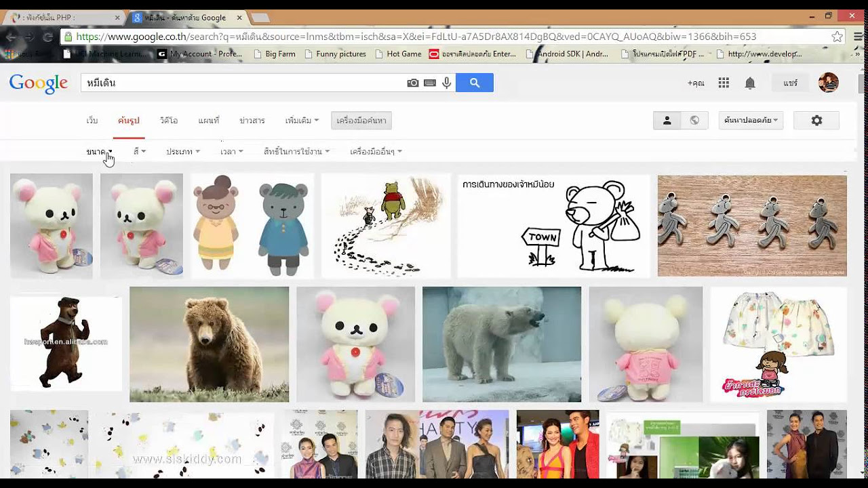Expand the More (เพิ่มเติม) menu
Viewport: 868px width, 488px height.
tap(302, 121)
